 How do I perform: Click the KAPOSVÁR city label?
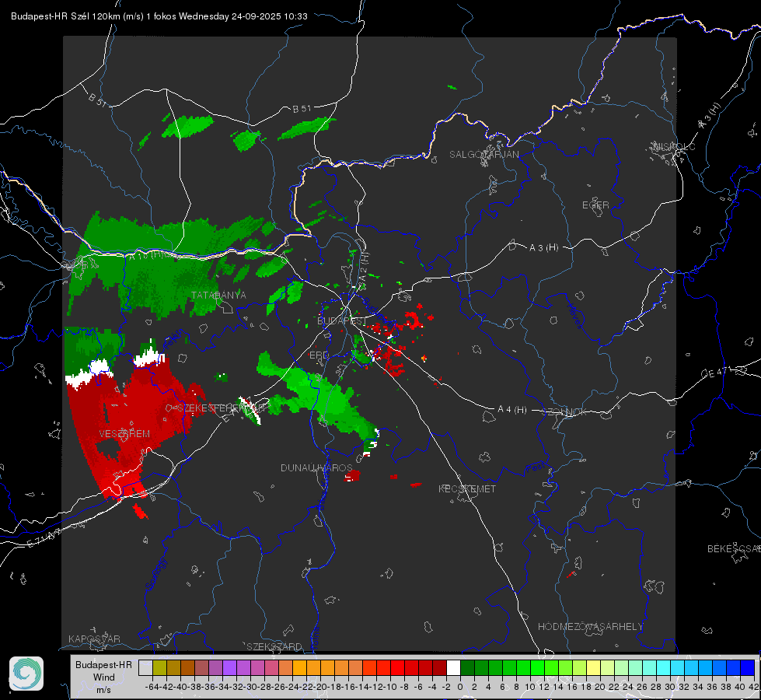coord(94,639)
